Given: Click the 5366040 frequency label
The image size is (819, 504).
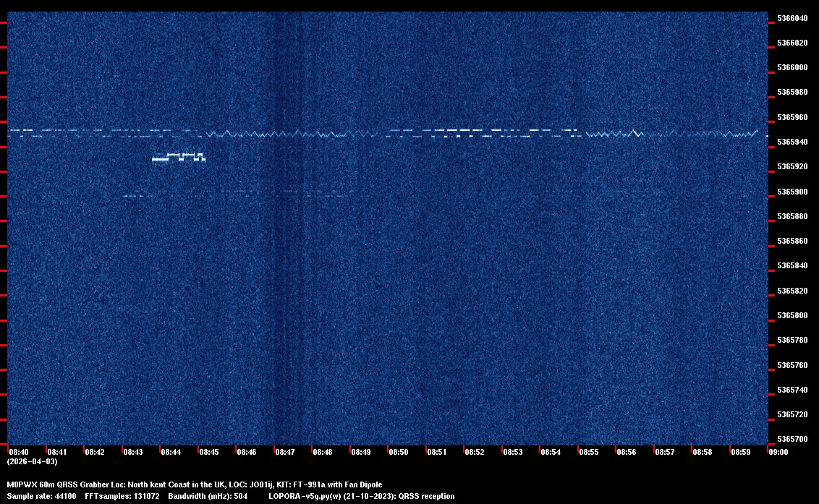Looking at the screenshot, I should click(792, 18).
